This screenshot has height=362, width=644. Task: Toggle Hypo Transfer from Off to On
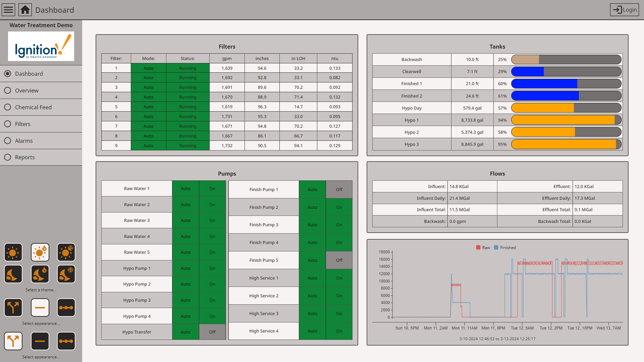pyautogui.click(x=212, y=332)
